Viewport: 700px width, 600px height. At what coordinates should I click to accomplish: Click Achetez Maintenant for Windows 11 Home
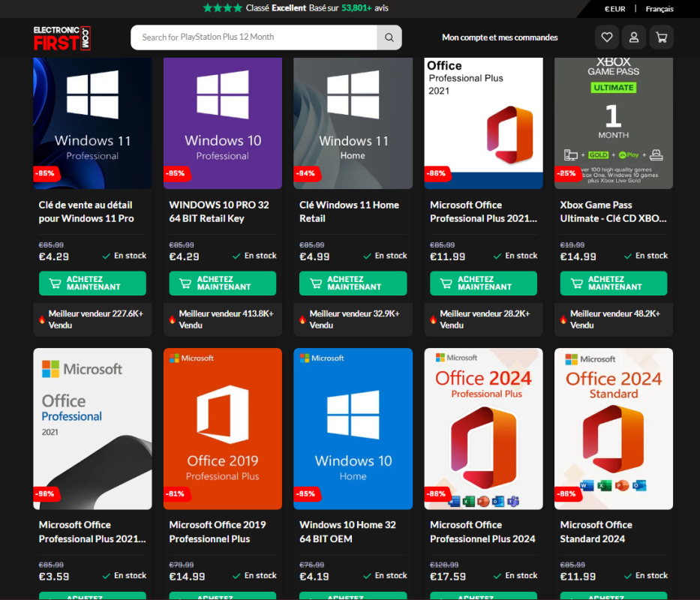[353, 283]
